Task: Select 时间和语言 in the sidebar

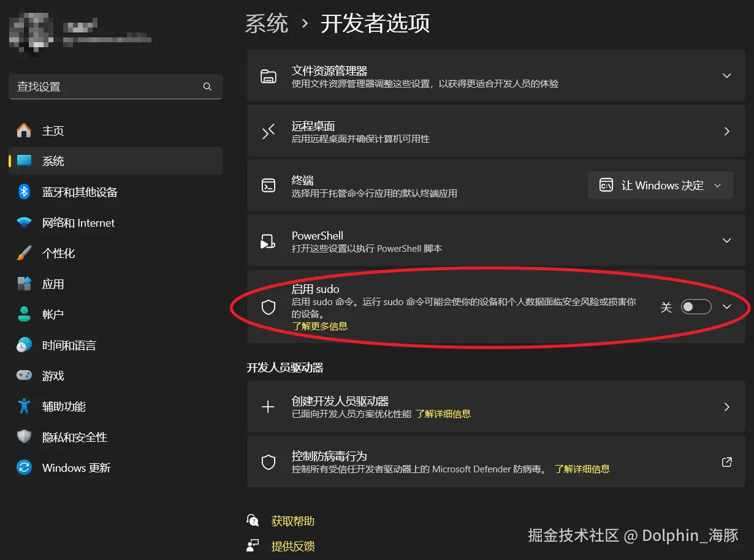Action: pyautogui.click(x=115, y=345)
